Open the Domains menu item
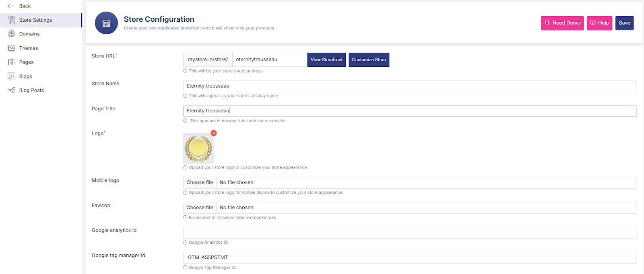 click(x=29, y=34)
